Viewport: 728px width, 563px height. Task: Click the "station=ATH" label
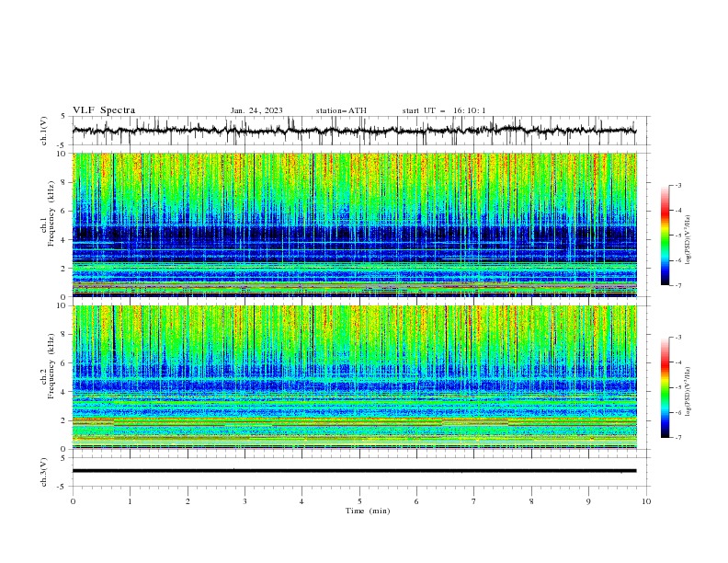[x=341, y=110]
